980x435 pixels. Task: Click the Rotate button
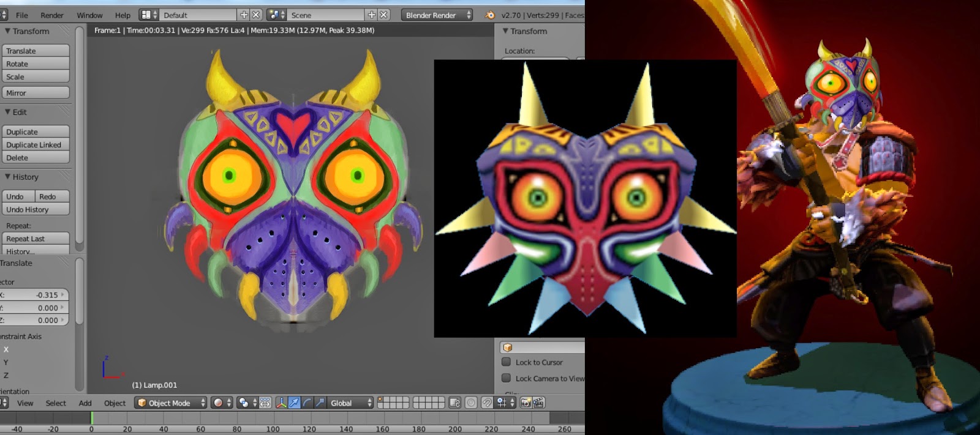click(x=36, y=64)
